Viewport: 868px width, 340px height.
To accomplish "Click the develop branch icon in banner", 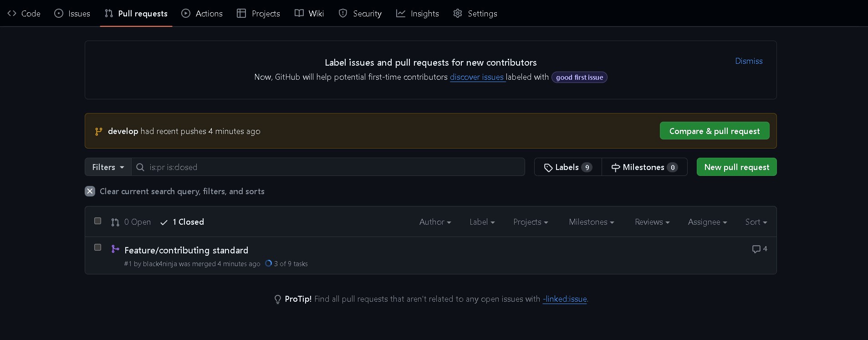I will click(x=98, y=132).
